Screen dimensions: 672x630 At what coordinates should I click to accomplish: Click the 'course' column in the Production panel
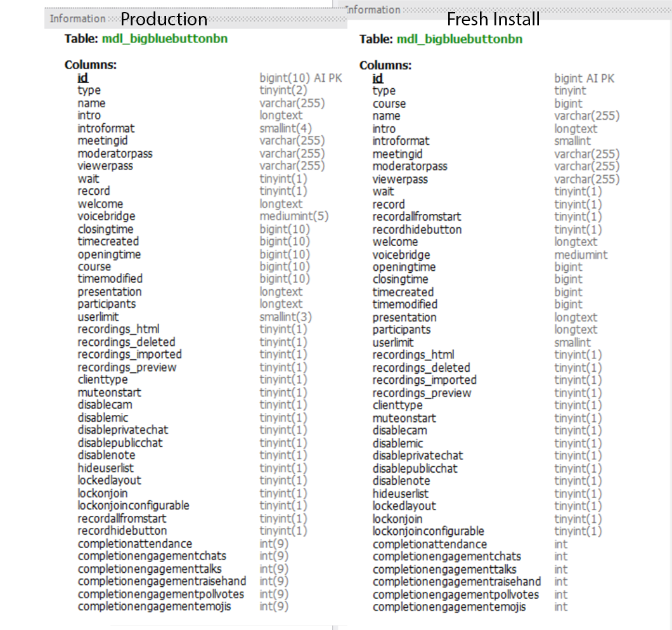pyautogui.click(x=94, y=266)
